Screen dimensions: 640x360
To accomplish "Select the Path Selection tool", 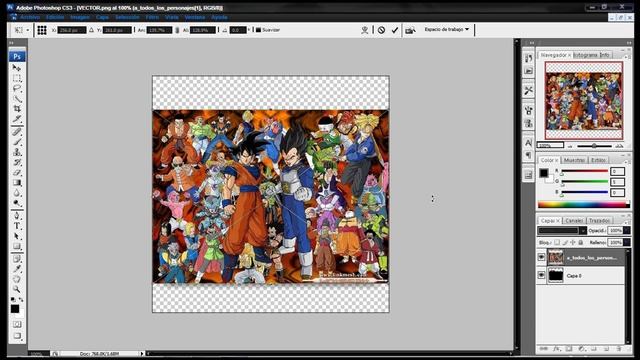I will pos(17,236).
